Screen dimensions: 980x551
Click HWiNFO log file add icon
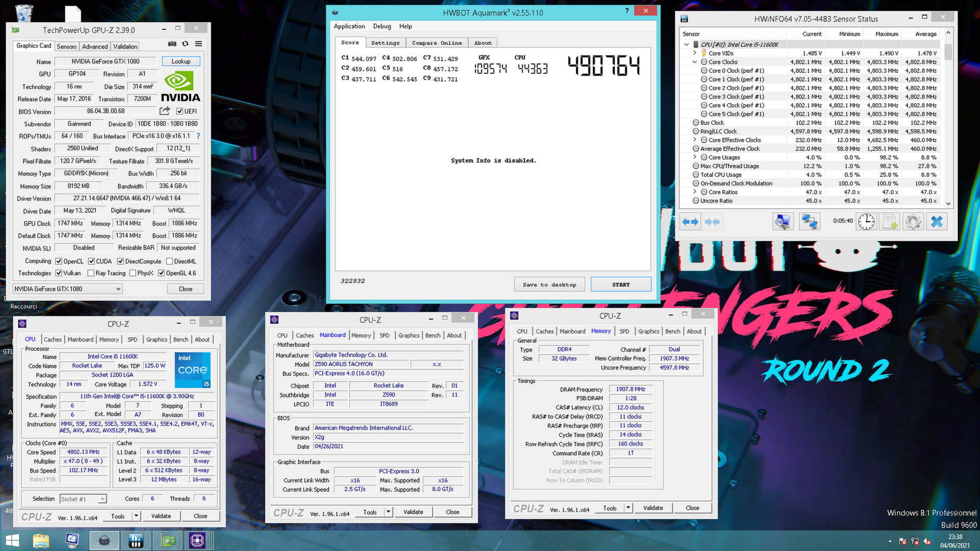[890, 221]
